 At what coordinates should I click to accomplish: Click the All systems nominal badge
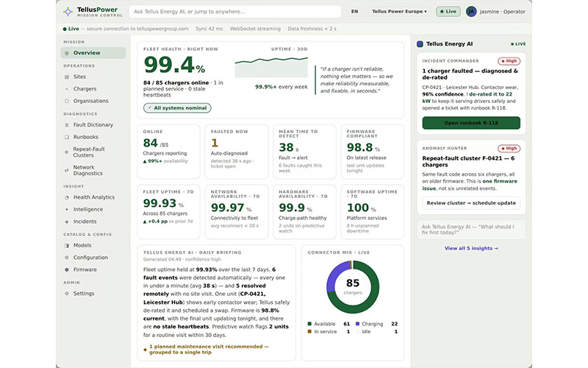tap(177, 108)
